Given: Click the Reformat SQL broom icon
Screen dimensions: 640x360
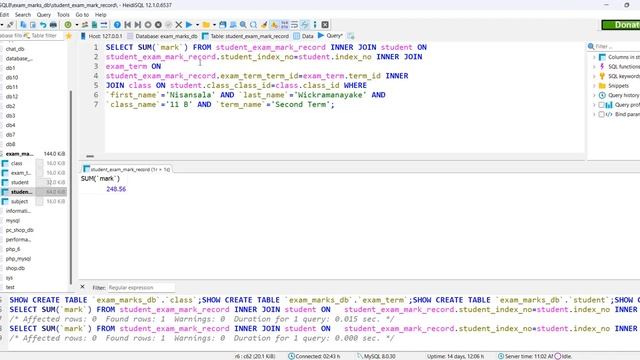Looking at the screenshot, I should click(264, 25).
